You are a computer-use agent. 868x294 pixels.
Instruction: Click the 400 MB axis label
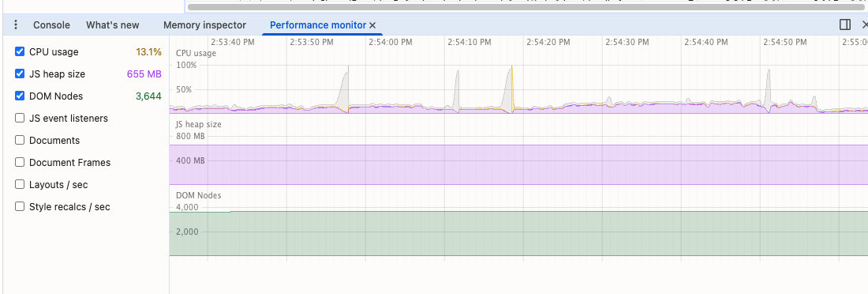click(190, 160)
